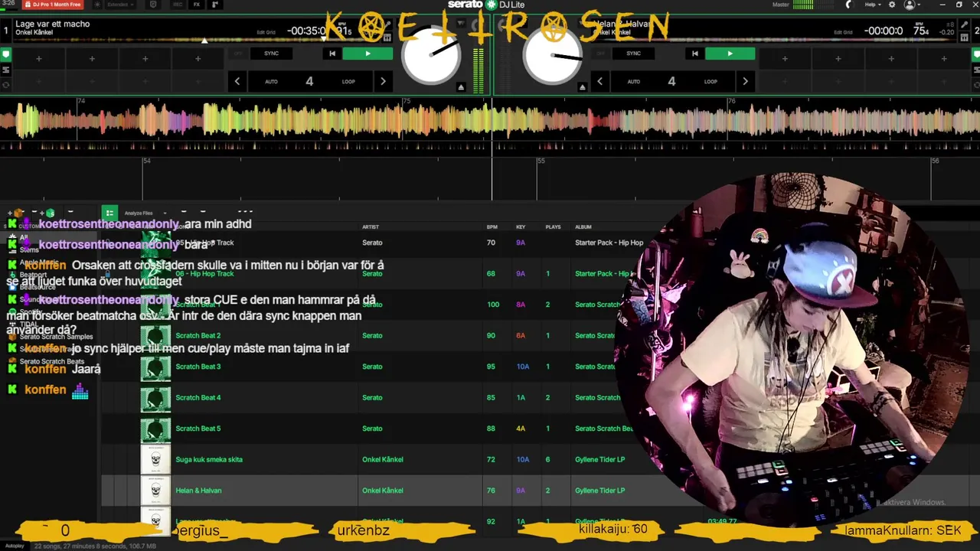
Task: Eject track from left deck
Action: 461,87
